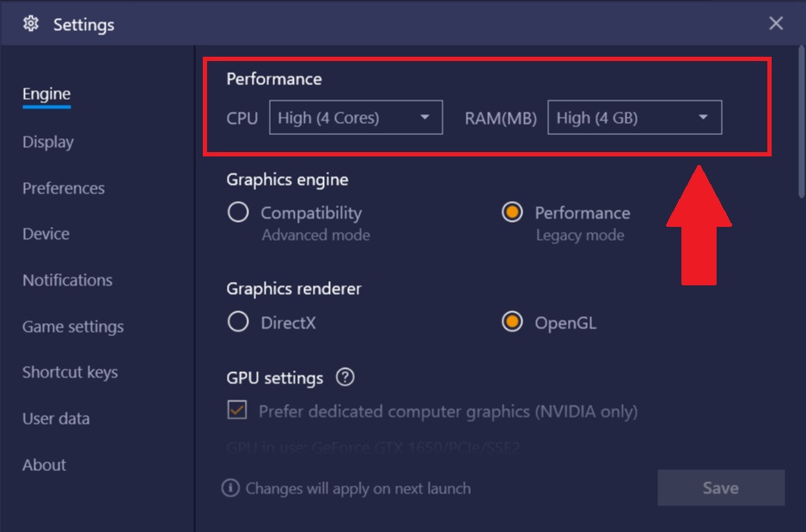Toggle Prefer dedicated computer graphics checkbox

click(237, 410)
